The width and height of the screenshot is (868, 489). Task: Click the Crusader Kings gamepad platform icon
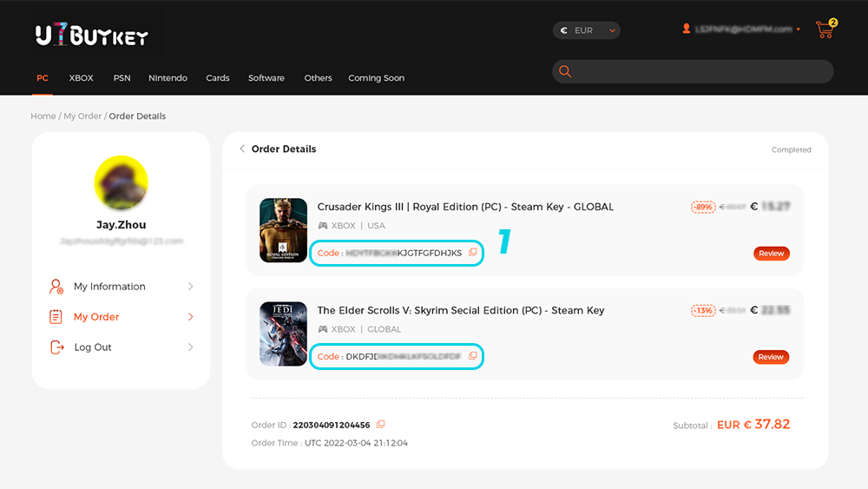click(323, 226)
